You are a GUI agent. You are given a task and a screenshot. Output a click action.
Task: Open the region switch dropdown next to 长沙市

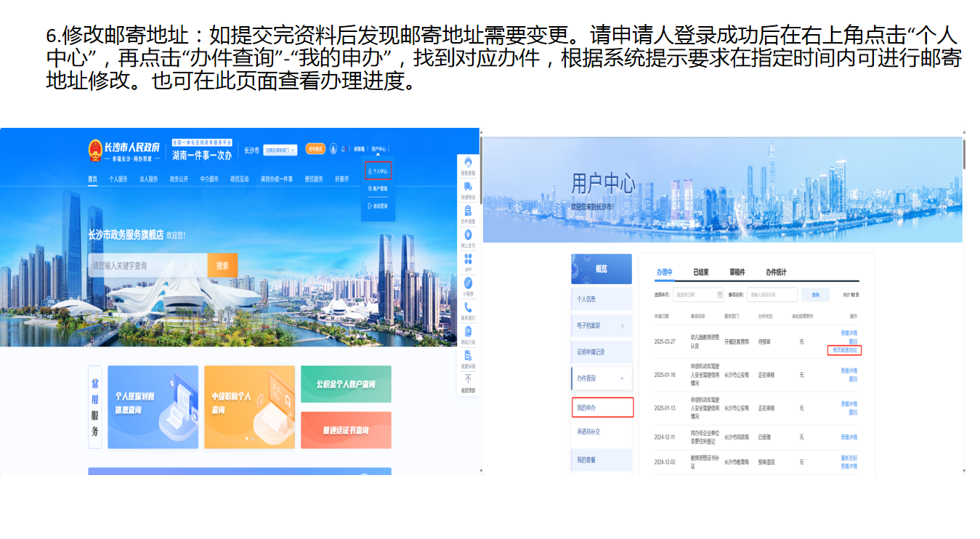[280, 150]
